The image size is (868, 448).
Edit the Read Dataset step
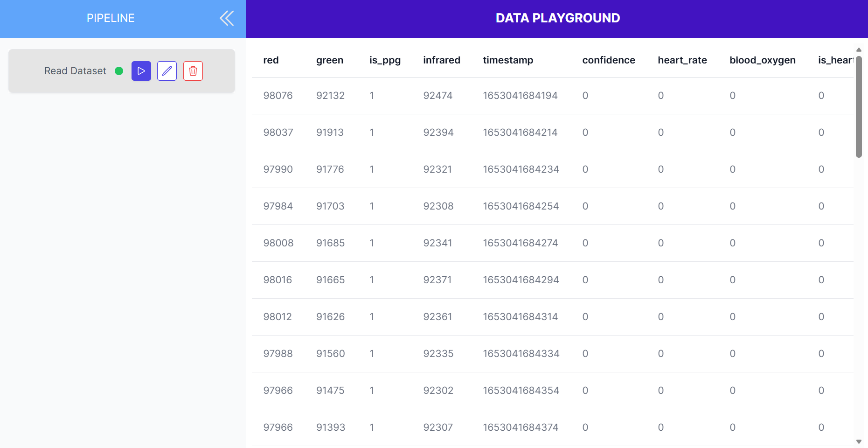(167, 71)
